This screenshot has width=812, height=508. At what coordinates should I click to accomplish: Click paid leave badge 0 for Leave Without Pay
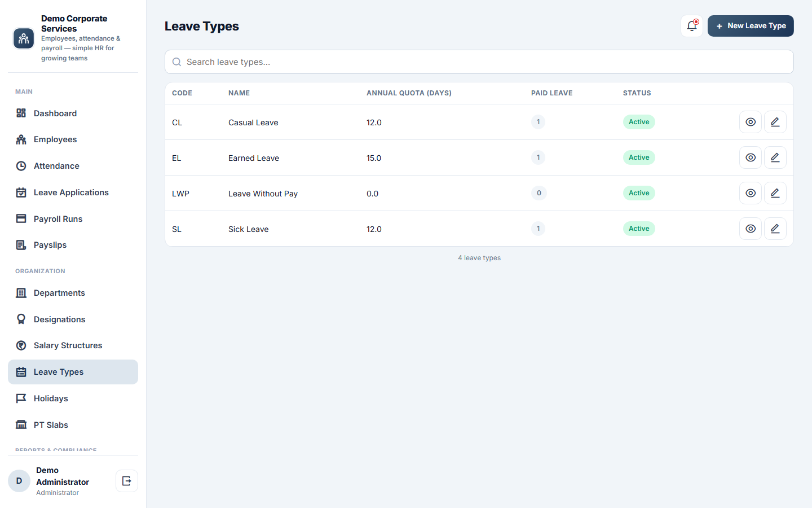[x=539, y=193]
